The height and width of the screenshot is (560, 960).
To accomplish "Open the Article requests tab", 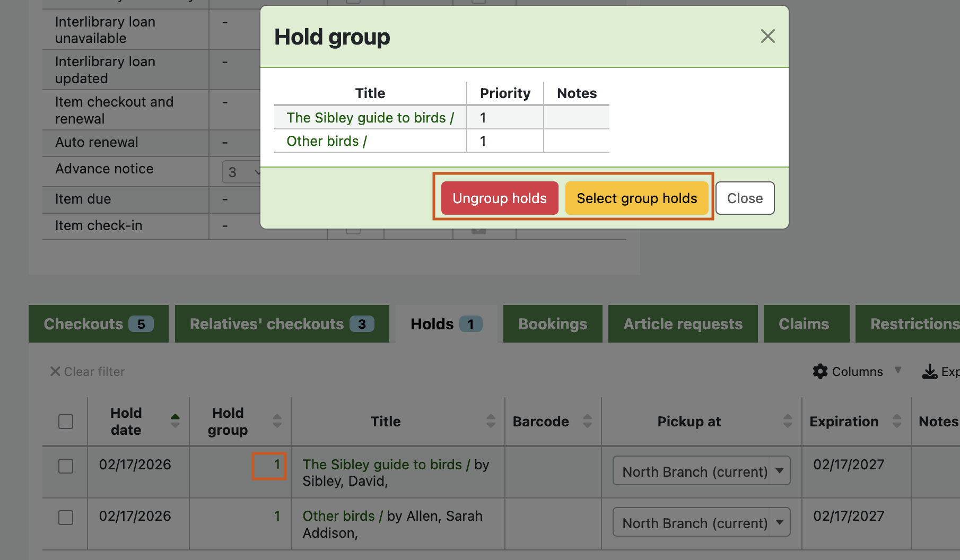I will click(x=683, y=324).
